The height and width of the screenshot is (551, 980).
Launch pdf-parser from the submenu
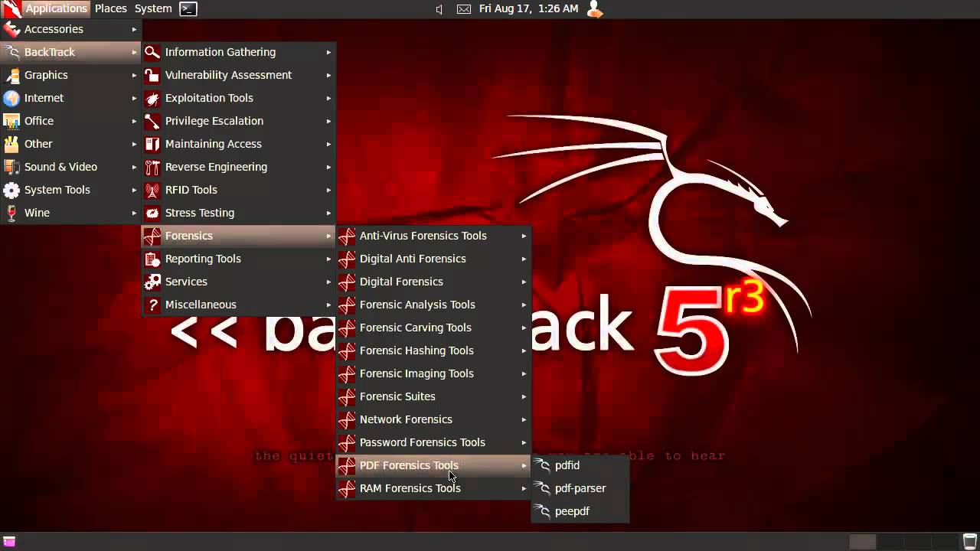[x=580, y=488]
